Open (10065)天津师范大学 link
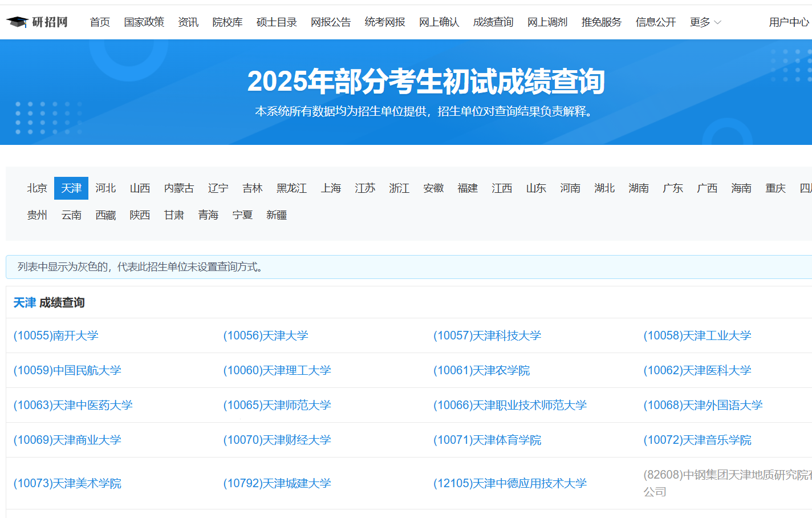This screenshot has height=518, width=812. [277, 405]
